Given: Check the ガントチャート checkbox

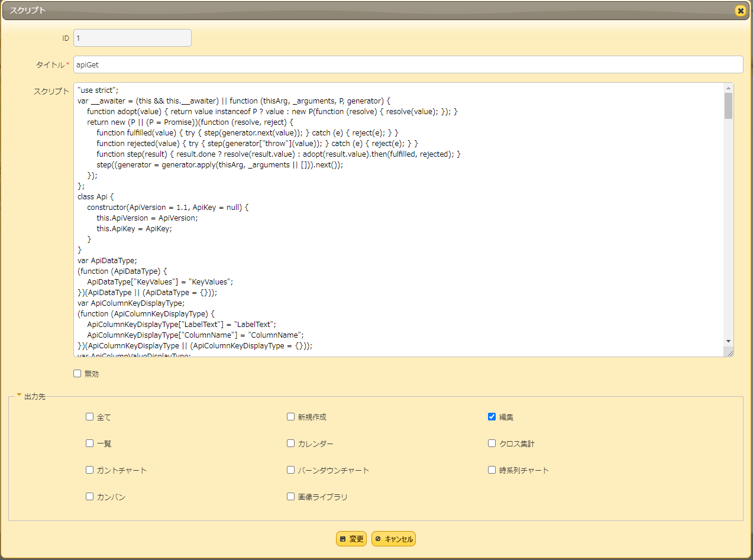Looking at the screenshot, I should point(89,470).
